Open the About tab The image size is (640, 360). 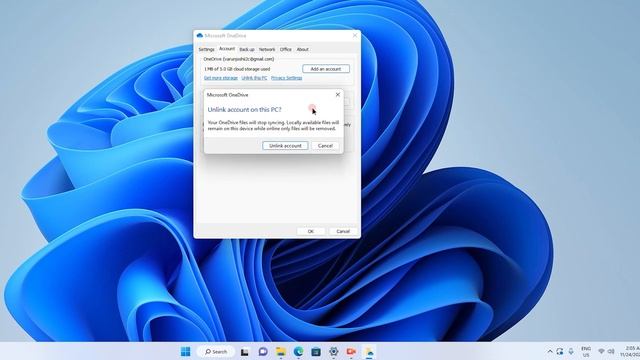click(x=302, y=49)
